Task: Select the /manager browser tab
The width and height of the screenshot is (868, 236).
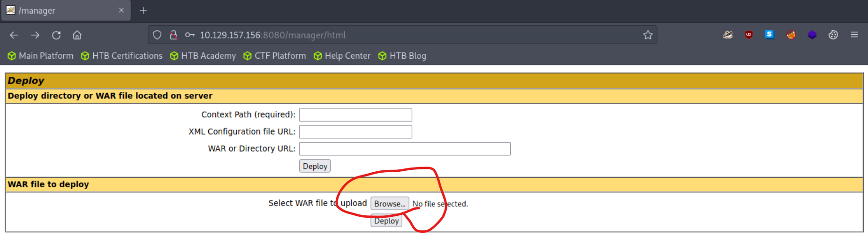Action: 66,10
